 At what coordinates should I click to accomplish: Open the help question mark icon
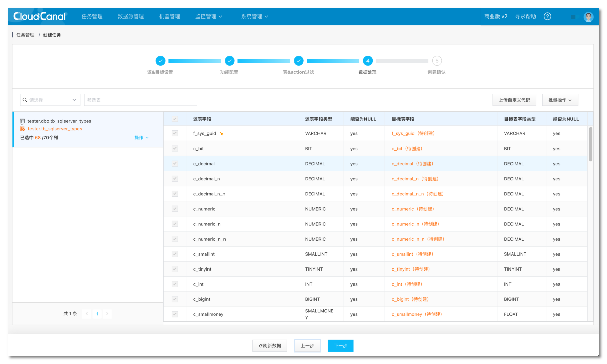pyautogui.click(x=547, y=17)
